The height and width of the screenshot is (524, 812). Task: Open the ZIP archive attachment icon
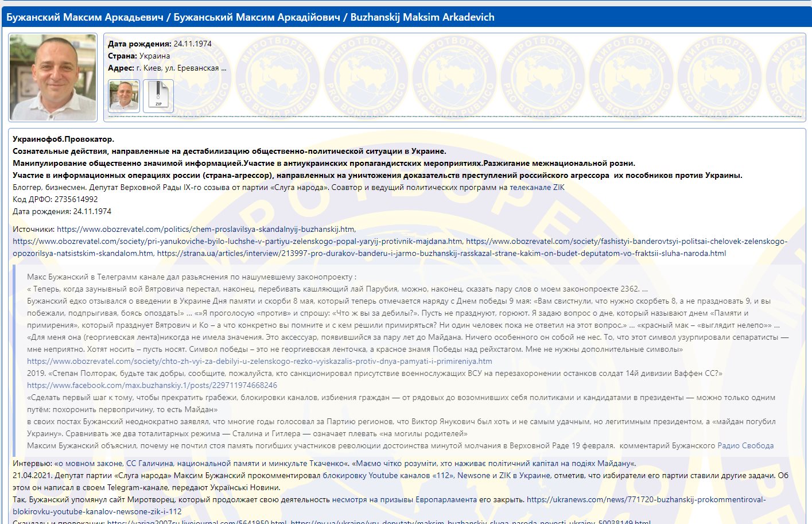[158, 96]
